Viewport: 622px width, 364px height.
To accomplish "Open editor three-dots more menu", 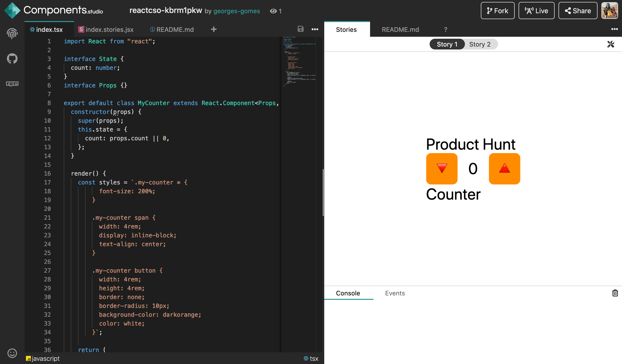I will pos(315,29).
